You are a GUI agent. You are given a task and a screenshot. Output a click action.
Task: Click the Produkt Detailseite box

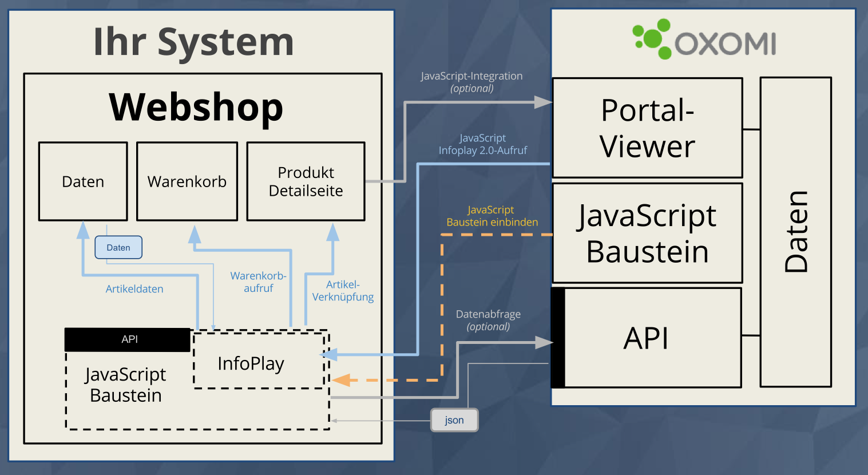pyautogui.click(x=306, y=181)
